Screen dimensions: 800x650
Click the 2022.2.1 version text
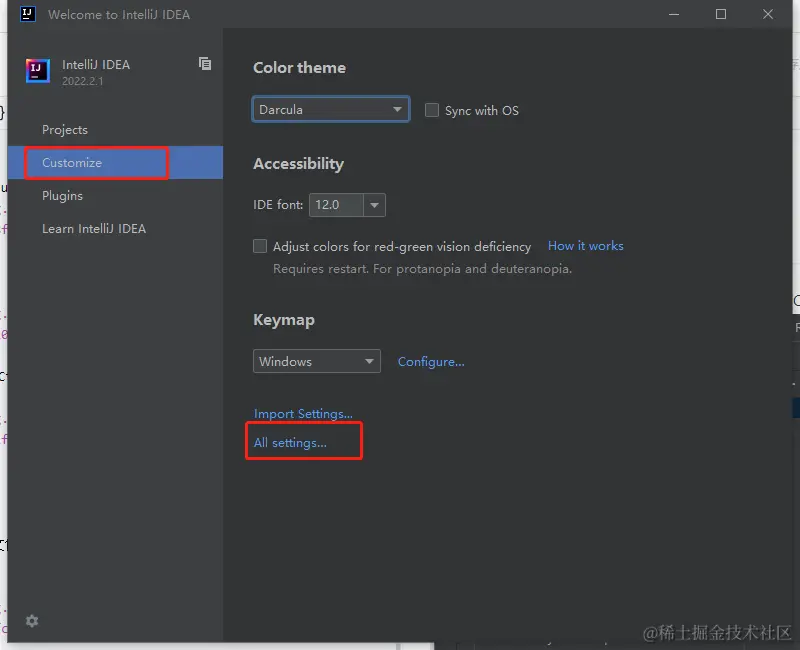pyautogui.click(x=83, y=81)
